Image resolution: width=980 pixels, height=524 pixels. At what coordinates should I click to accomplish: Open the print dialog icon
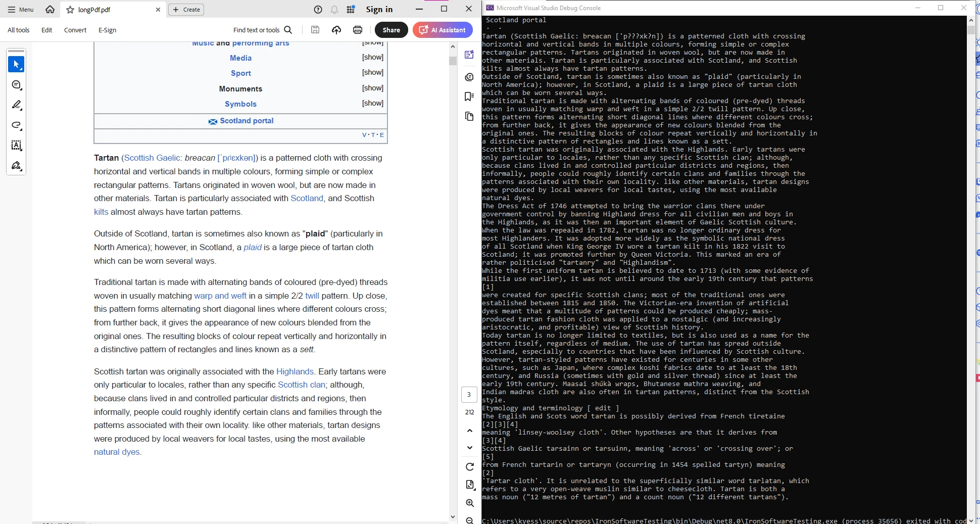[x=358, y=30]
